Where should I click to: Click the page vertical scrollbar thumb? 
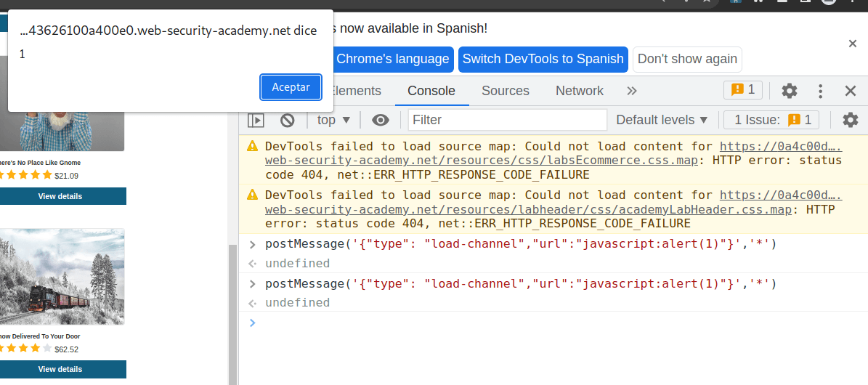point(233,315)
